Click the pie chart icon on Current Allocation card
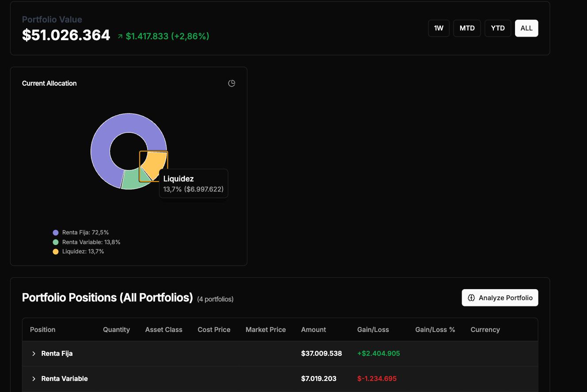Viewport: 587px width, 392px height. (231, 83)
